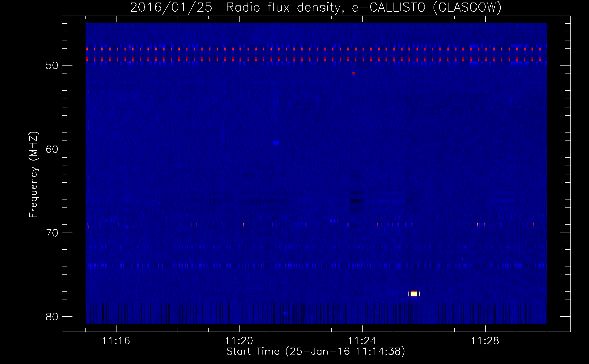
Task: Click the 11:16 time tick label
Action: [x=116, y=341]
